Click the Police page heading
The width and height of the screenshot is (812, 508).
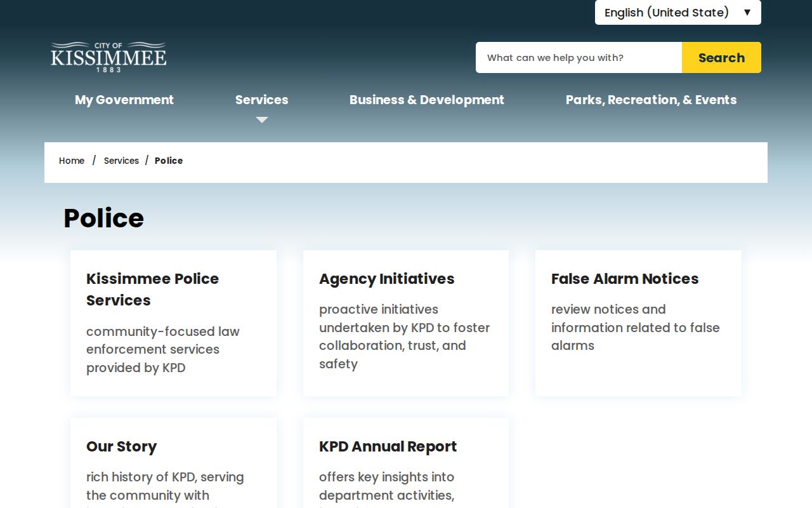pyautogui.click(x=104, y=218)
